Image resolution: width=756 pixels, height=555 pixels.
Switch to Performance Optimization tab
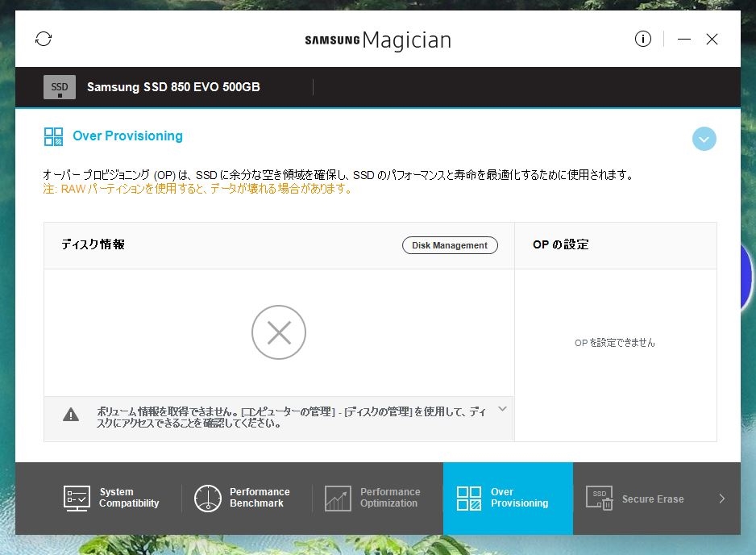tap(377, 498)
